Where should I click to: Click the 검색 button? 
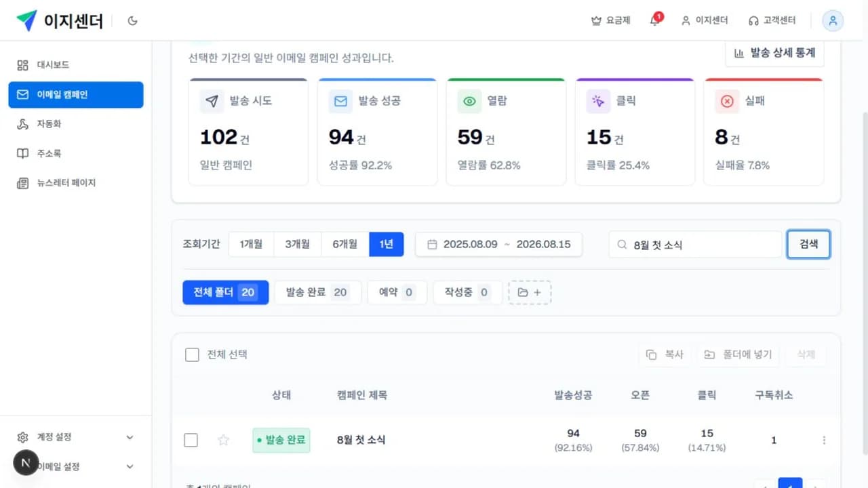808,245
